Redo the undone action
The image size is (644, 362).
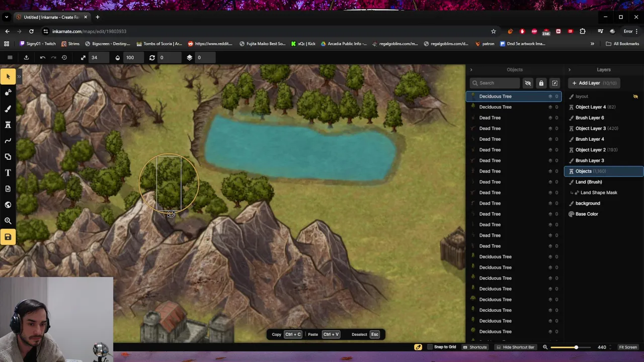53,57
